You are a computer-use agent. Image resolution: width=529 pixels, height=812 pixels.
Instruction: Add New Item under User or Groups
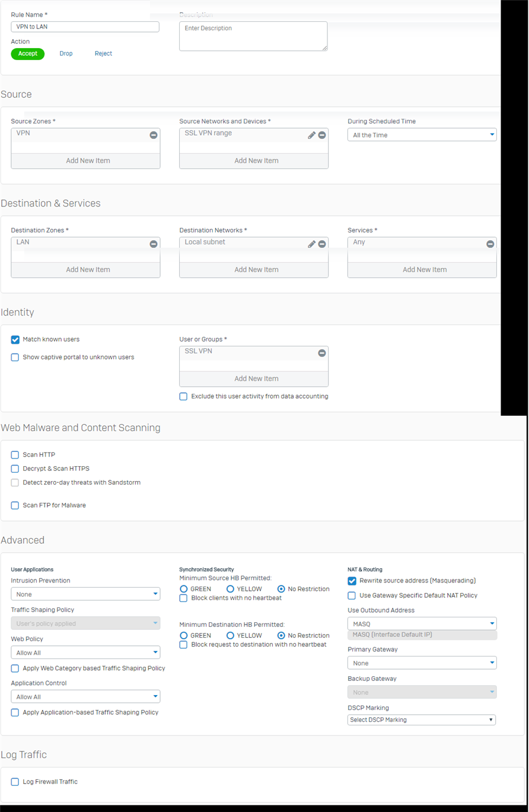tap(254, 379)
